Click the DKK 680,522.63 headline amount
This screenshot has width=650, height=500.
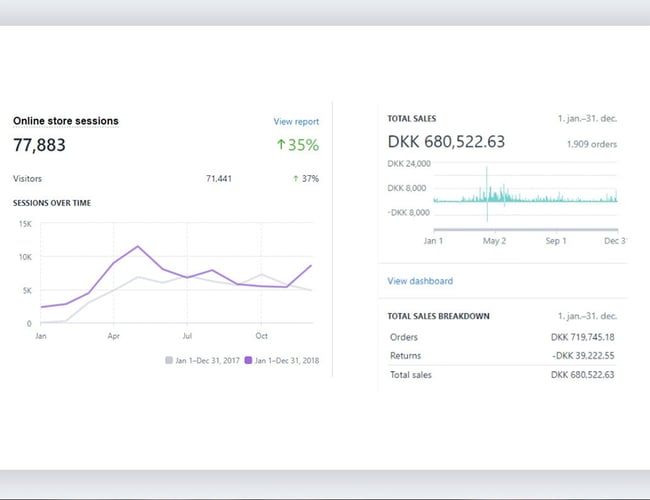coord(446,142)
